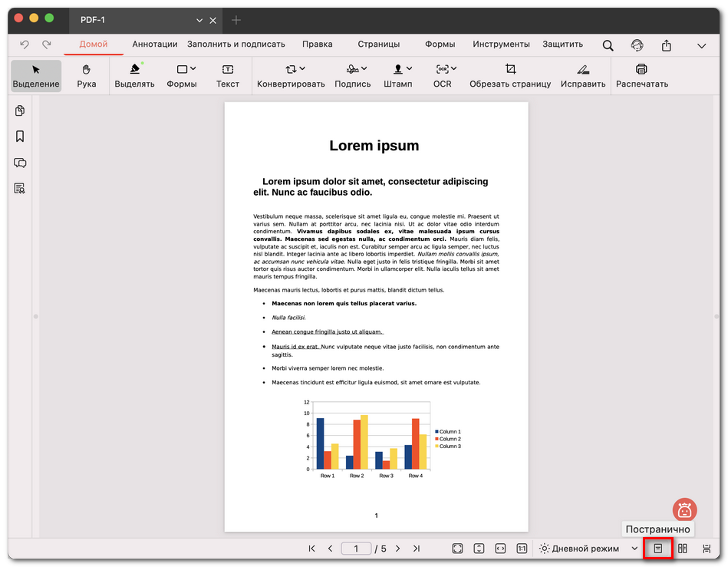728x567 pixels.
Task: Open the Annotations (Аннотации) tab
Action: [154, 45]
